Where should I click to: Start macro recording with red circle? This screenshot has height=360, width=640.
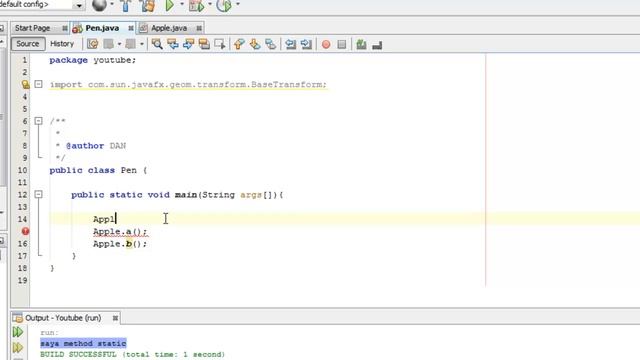pos(326,44)
